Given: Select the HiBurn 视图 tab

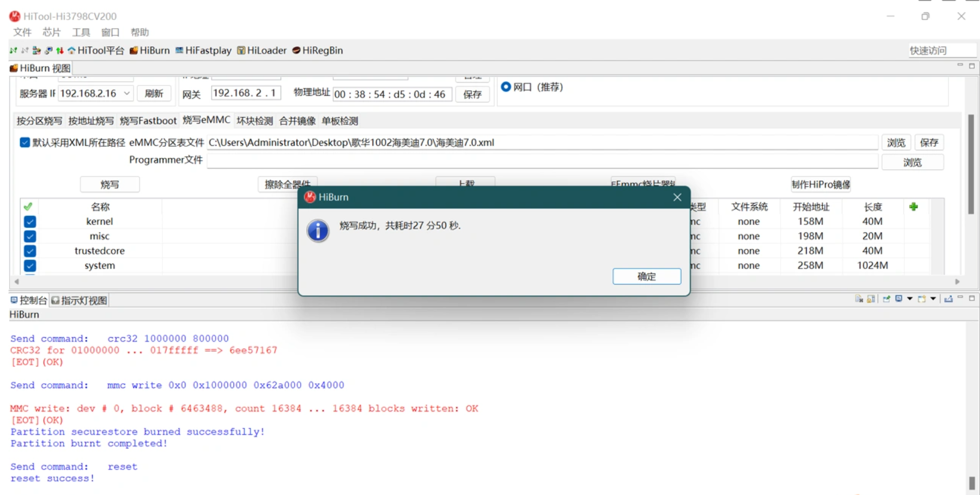Looking at the screenshot, I should point(41,68).
